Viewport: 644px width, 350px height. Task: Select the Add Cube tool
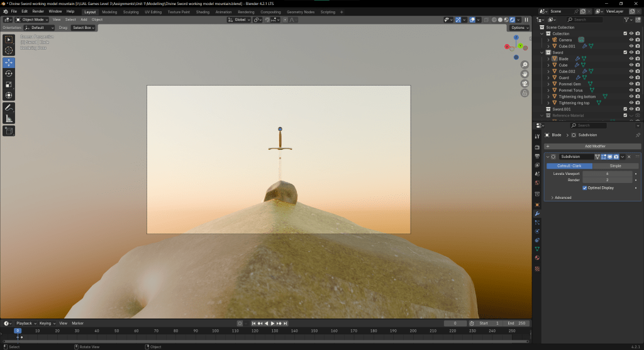click(x=9, y=131)
